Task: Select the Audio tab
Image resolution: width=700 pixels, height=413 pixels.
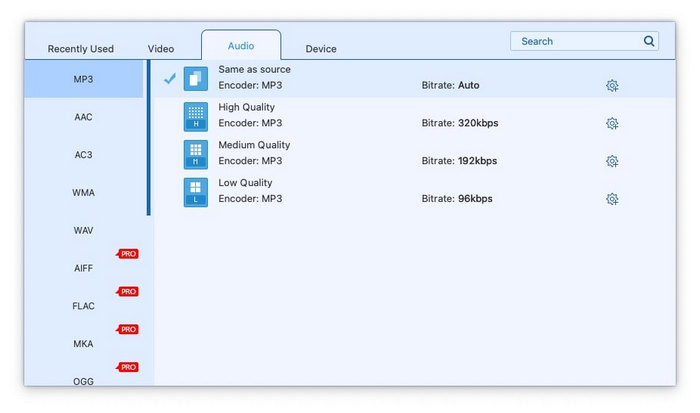Action: click(241, 46)
